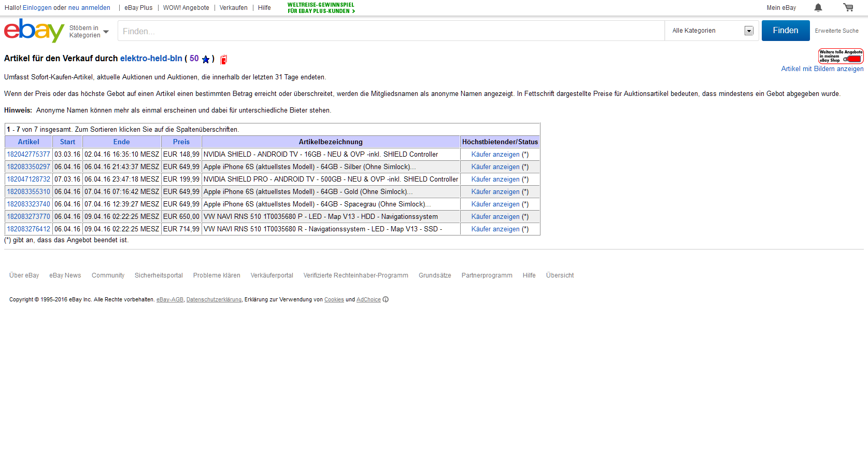Screen dimensions: 868x471
Task: Open 'Übersicht' footer link
Action: tap(560, 275)
